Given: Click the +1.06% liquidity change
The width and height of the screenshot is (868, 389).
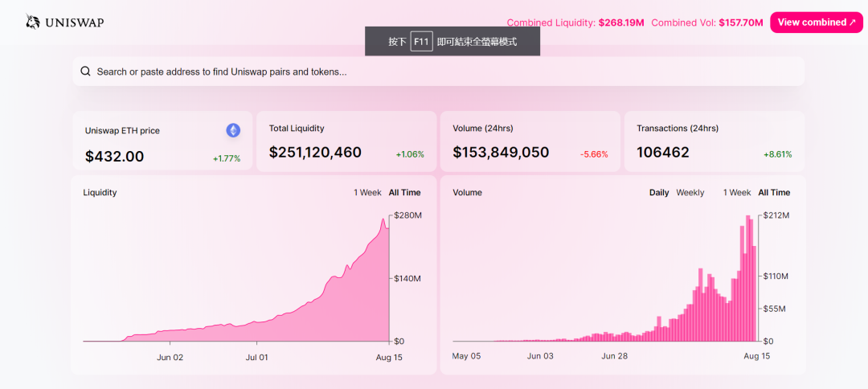Looking at the screenshot, I should (x=410, y=154).
